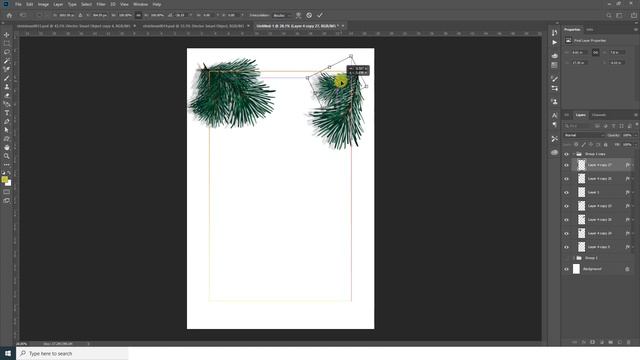This screenshot has height=360, width=640.
Task: Select the Hand tool
Action: click(x=7, y=147)
